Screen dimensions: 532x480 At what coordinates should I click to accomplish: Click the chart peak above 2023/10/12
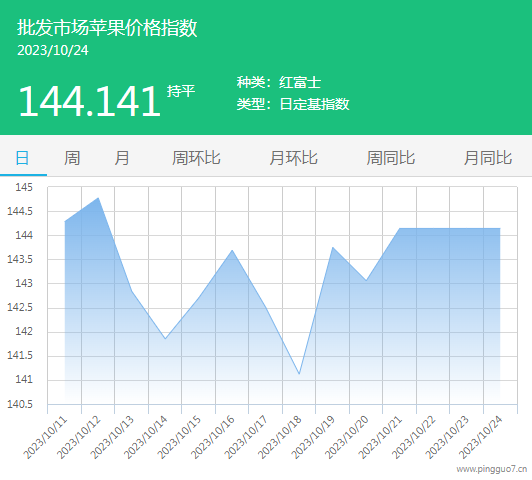(98, 198)
